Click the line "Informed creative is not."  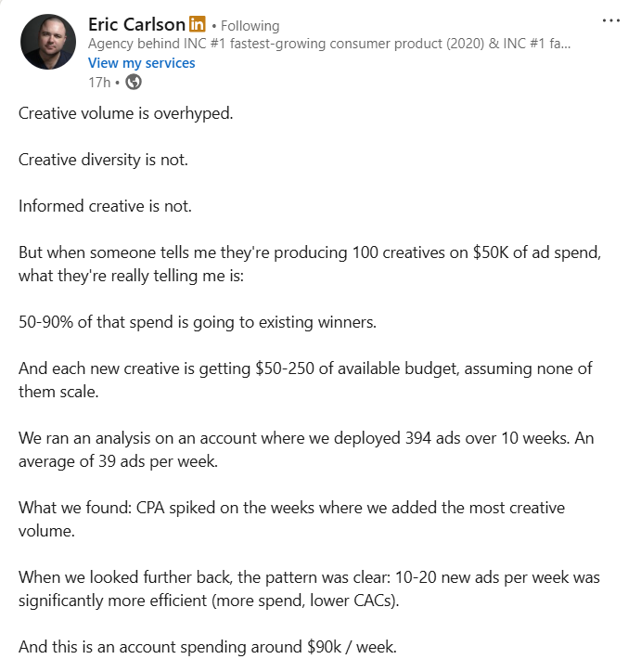point(105,206)
